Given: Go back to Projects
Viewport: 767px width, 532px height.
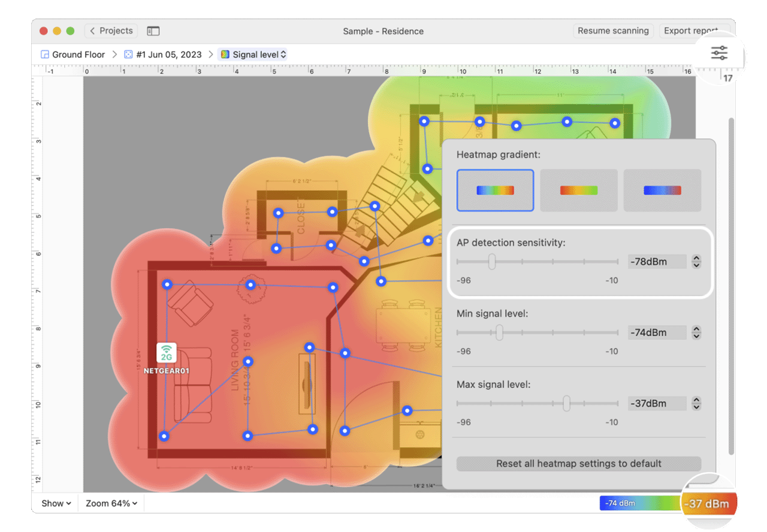Looking at the screenshot, I should (x=111, y=31).
